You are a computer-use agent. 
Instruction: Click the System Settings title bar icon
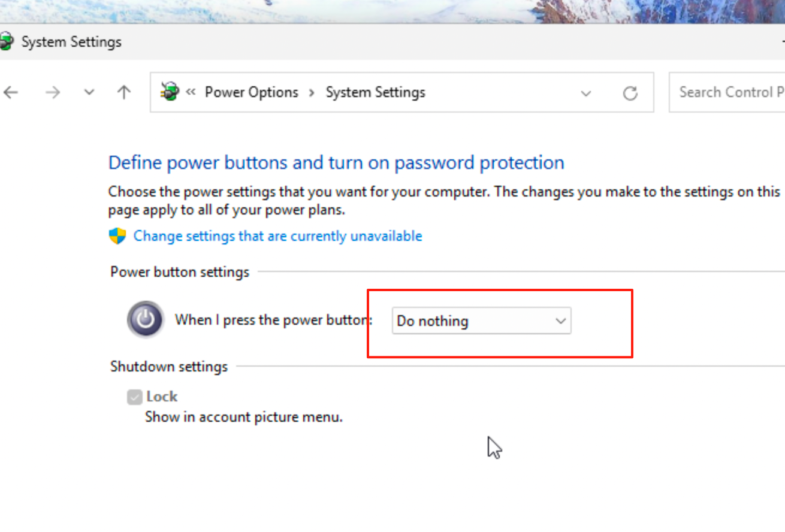[x=7, y=42]
